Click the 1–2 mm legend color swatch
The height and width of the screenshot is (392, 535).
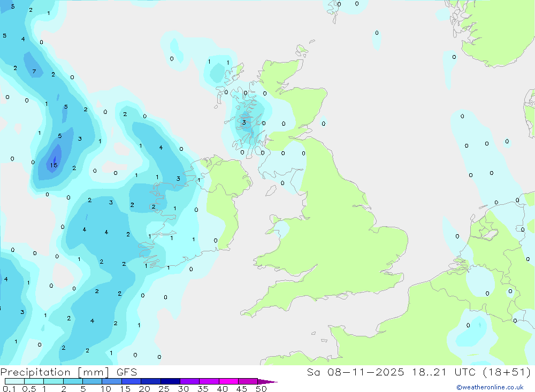pos(53,381)
